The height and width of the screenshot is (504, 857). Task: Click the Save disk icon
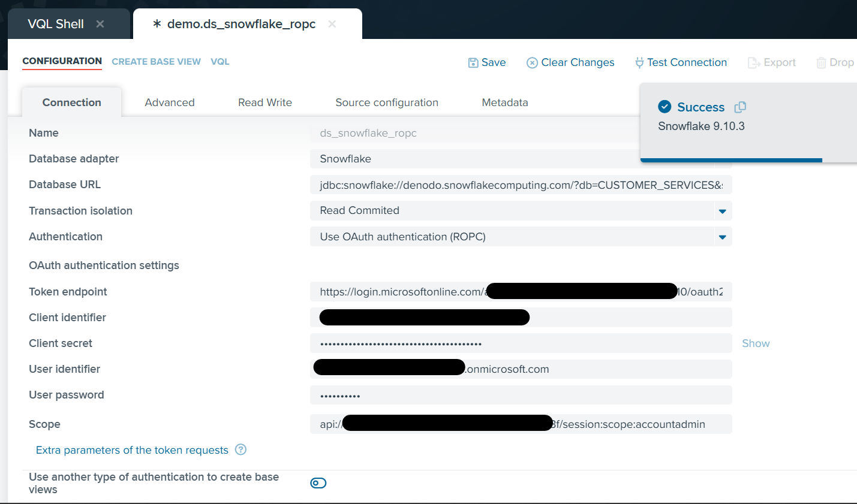(473, 63)
